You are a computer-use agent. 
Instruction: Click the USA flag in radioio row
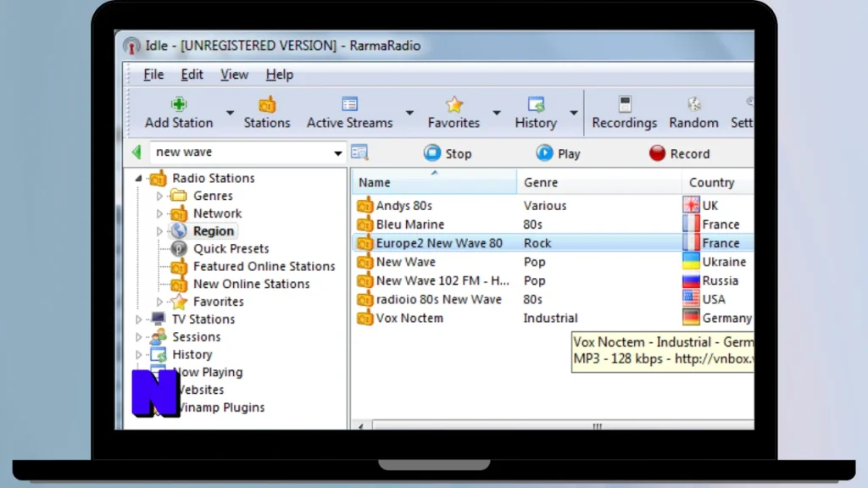[691, 299]
